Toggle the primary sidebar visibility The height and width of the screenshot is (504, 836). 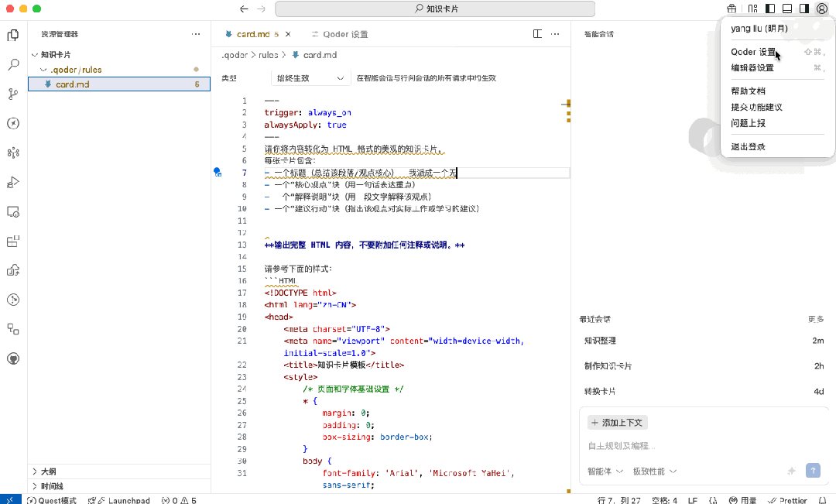click(770, 9)
